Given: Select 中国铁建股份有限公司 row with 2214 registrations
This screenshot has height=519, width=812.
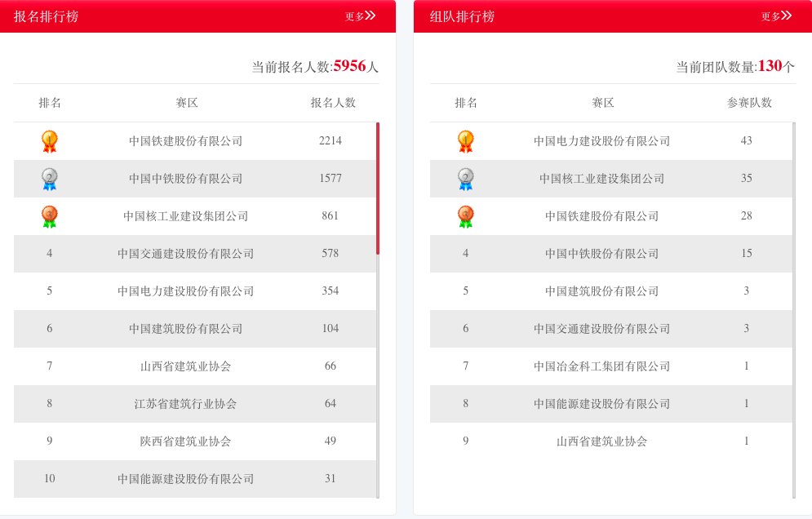Looking at the screenshot, I should click(186, 141).
